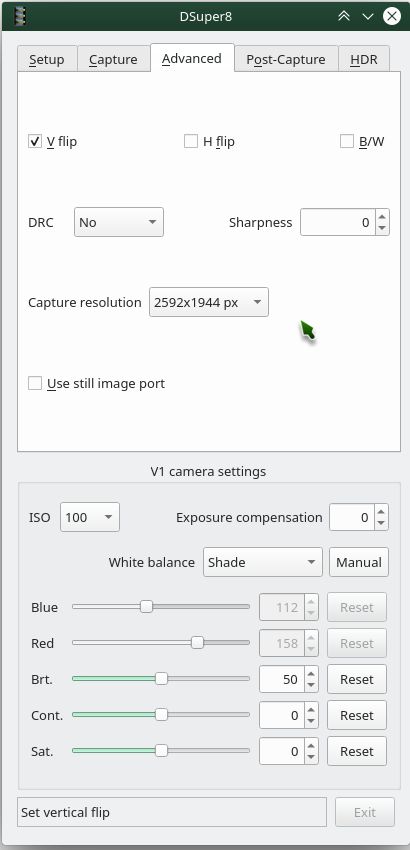Click the Sat. value input field
This screenshot has height=850, width=410.
click(282, 751)
